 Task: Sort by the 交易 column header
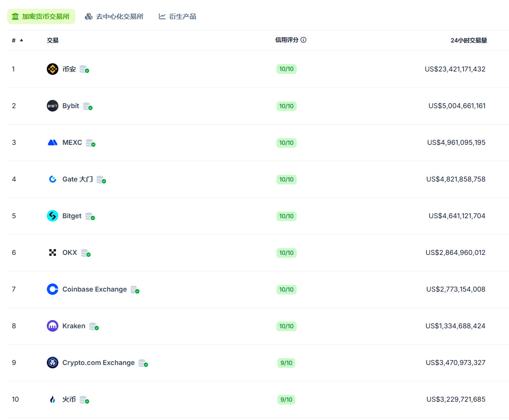tap(53, 41)
